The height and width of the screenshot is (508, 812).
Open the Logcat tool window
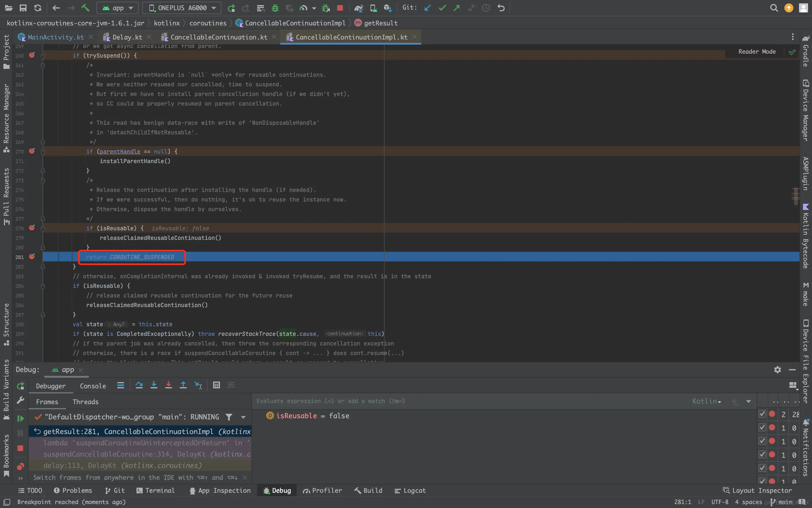pyautogui.click(x=410, y=491)
